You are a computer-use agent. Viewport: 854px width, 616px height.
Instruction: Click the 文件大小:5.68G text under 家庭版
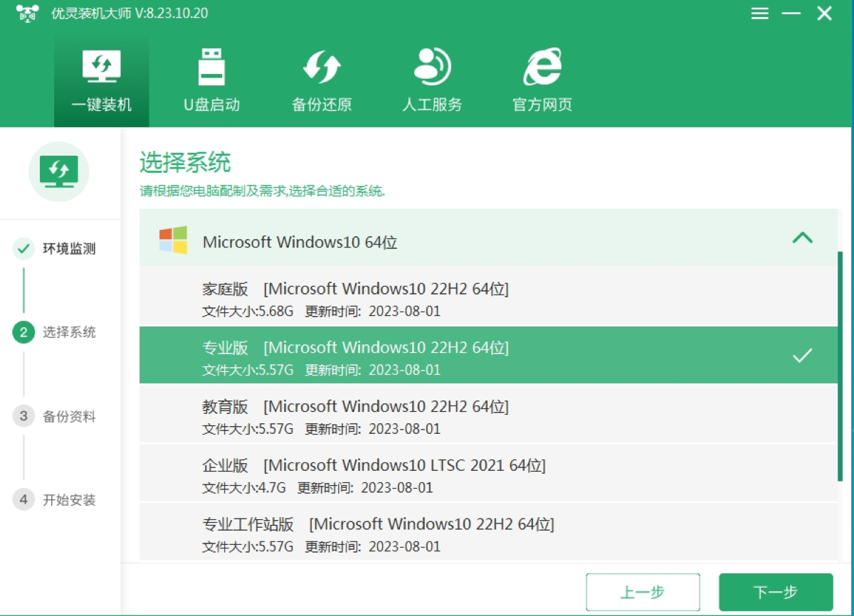248,312
